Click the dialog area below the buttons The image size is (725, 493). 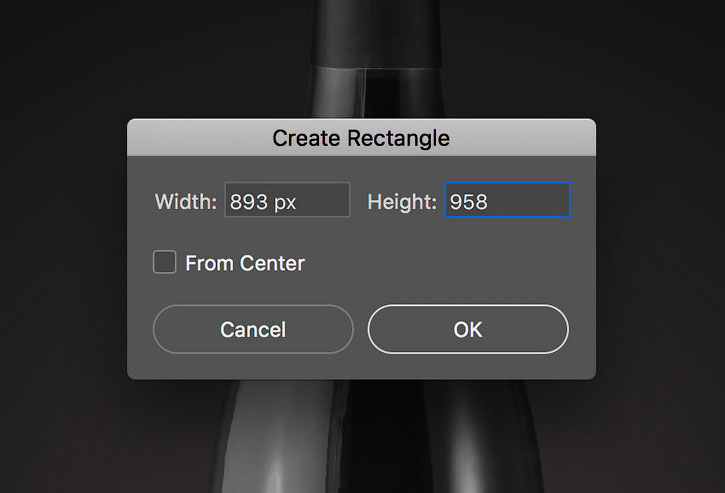[361, 367]
